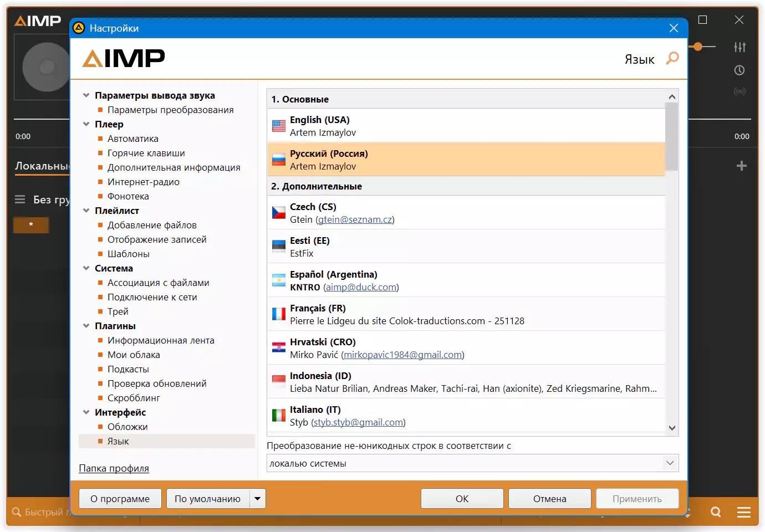The image size is (765, 532).
Task: Open the По умолчанию dropdown arrow
Action: coord(257,499)
